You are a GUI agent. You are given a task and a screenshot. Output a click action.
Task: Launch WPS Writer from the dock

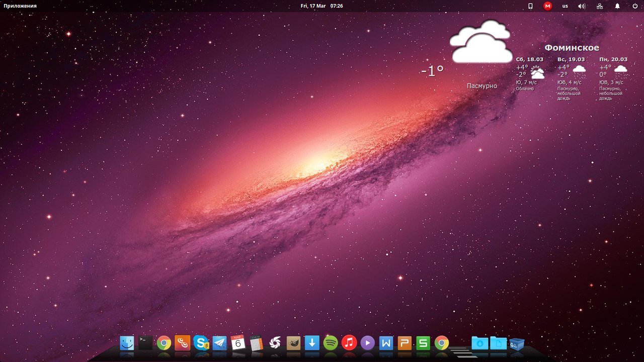click(386, 343)
